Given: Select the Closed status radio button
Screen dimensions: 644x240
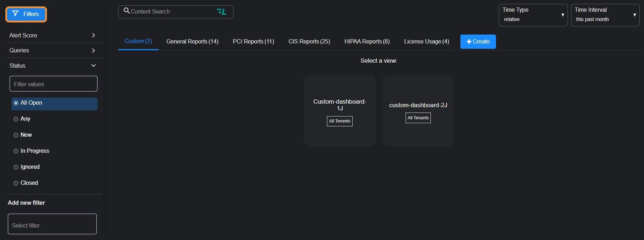Looking at the screenshot, I should 16,183.
